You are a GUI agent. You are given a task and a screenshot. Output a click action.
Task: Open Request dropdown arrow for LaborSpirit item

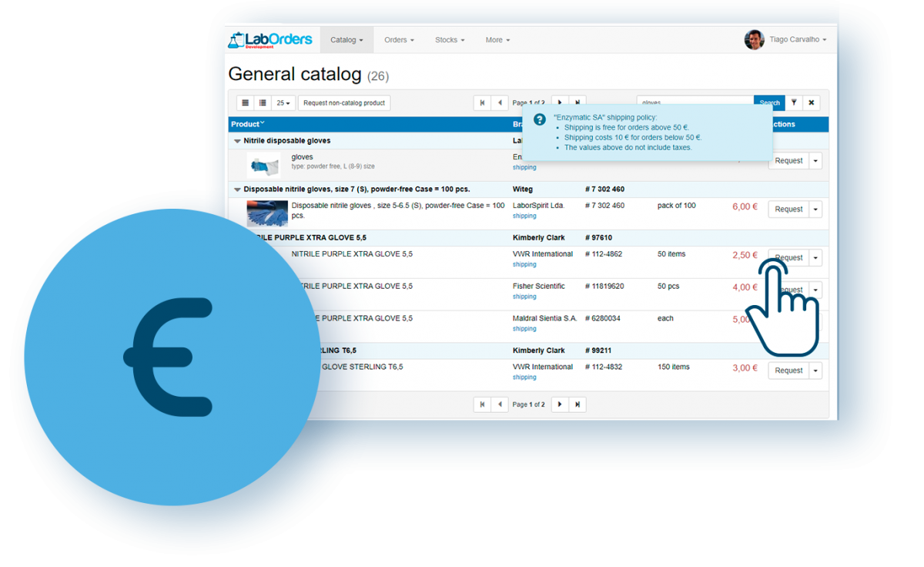click(x=815, y=210)
